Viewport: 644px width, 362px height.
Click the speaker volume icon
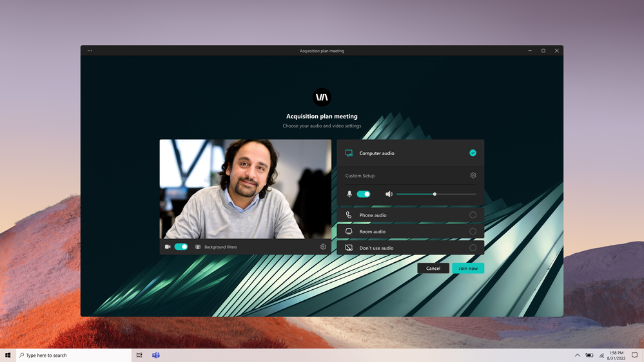(389, 194)
